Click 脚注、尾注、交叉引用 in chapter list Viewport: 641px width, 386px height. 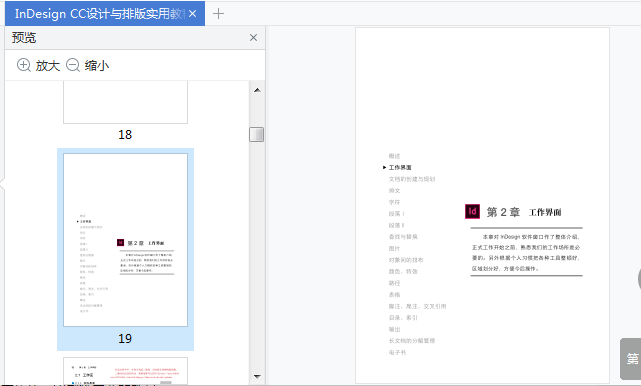tap(417, 306)
